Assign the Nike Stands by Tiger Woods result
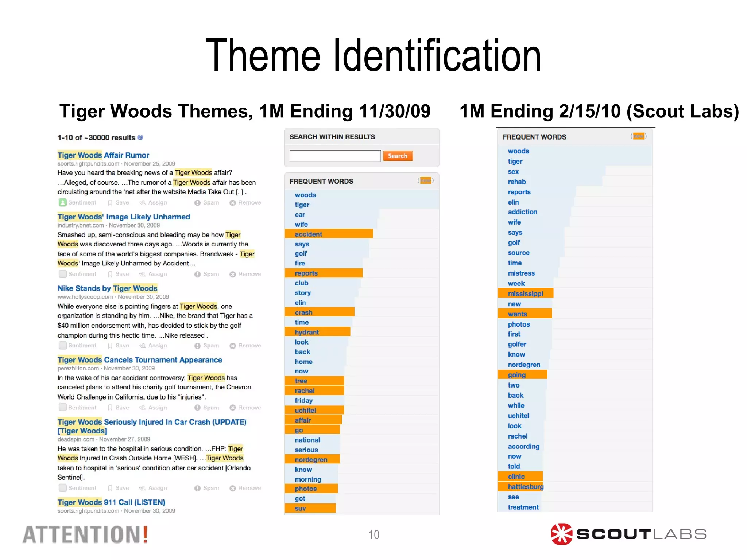 (x=153, y=346)
